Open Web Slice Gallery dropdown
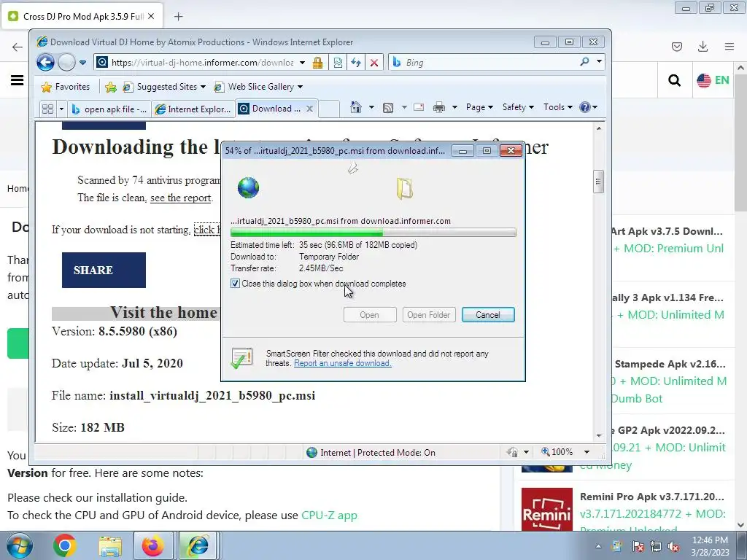 tap(258, 87)
